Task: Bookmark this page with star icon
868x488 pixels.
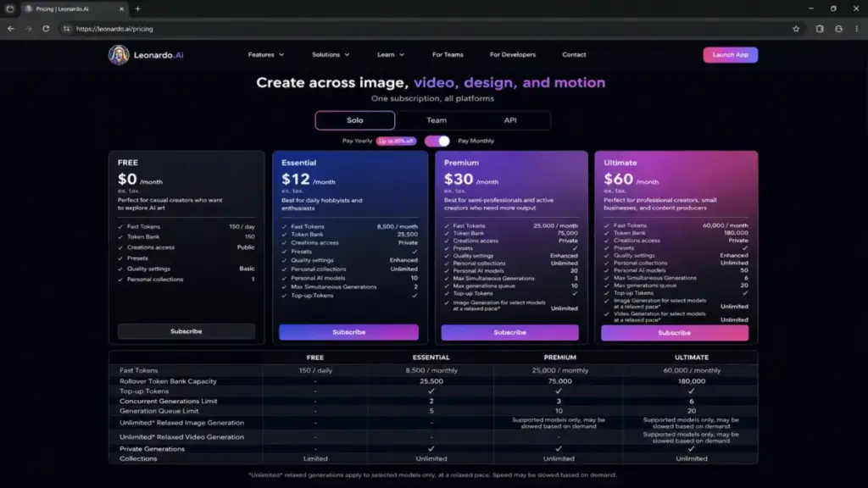Action: pos(796,29)
